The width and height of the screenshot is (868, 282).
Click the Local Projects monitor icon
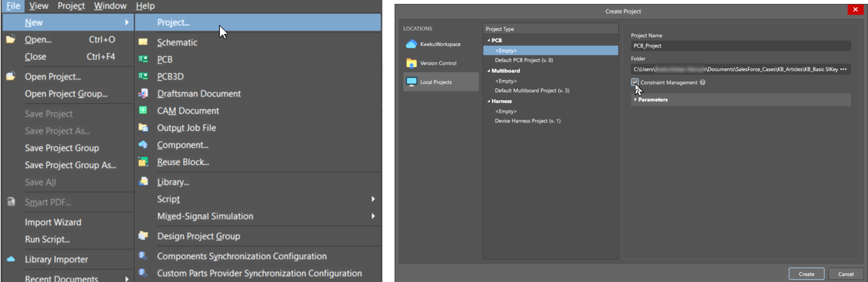point(412,82)
